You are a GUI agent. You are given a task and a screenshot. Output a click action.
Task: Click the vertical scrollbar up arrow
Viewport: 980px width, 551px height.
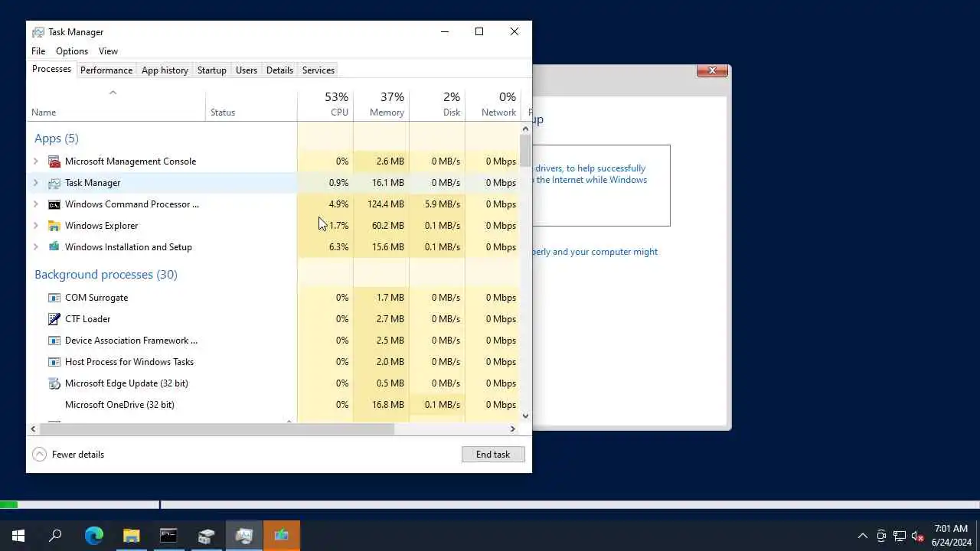525,129
